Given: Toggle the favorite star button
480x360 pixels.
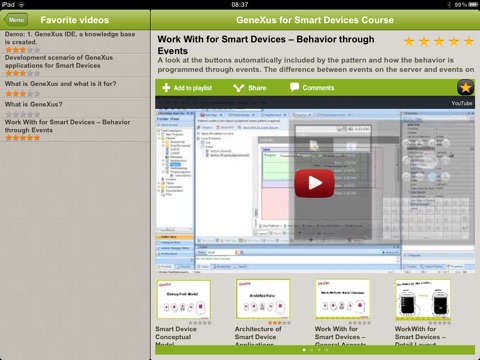Looking at the screenshot, I should (x=465, y=88).
